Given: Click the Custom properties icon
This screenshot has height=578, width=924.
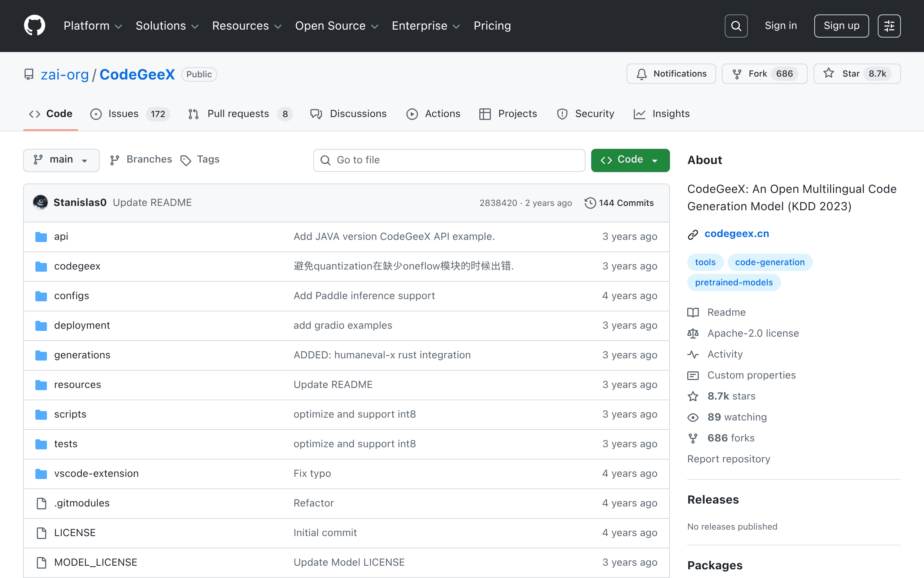Looking at the screenshot, I should tap(693, 376).
